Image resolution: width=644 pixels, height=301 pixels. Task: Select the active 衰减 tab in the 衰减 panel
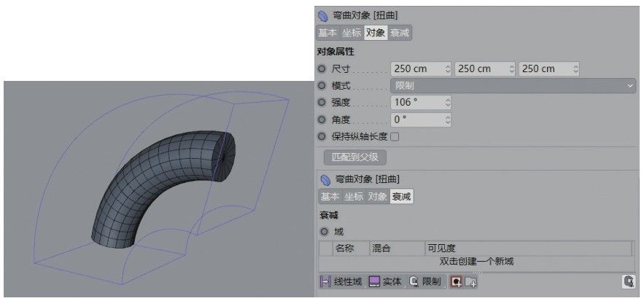coord(401,197)
